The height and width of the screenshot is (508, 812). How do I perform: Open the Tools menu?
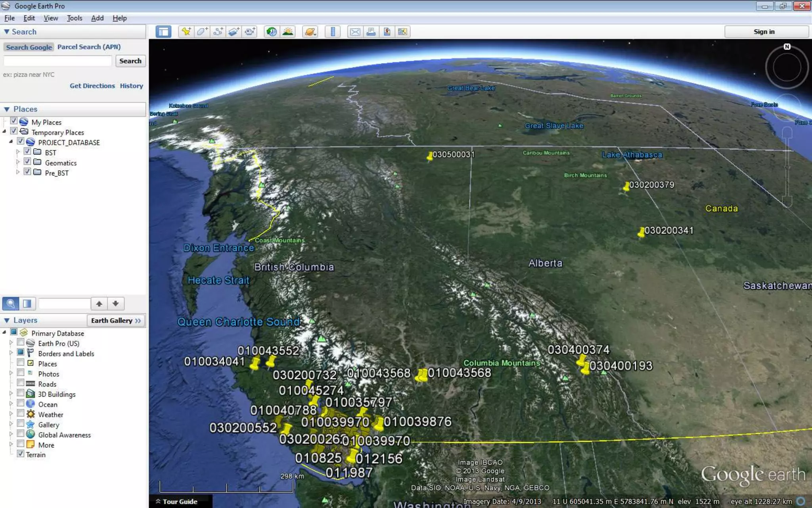74,18
